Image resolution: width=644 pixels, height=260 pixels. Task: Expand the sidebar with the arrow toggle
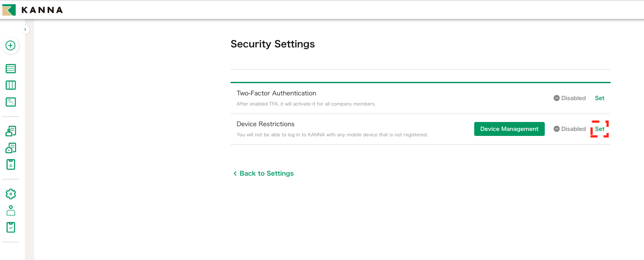[25, 30]
